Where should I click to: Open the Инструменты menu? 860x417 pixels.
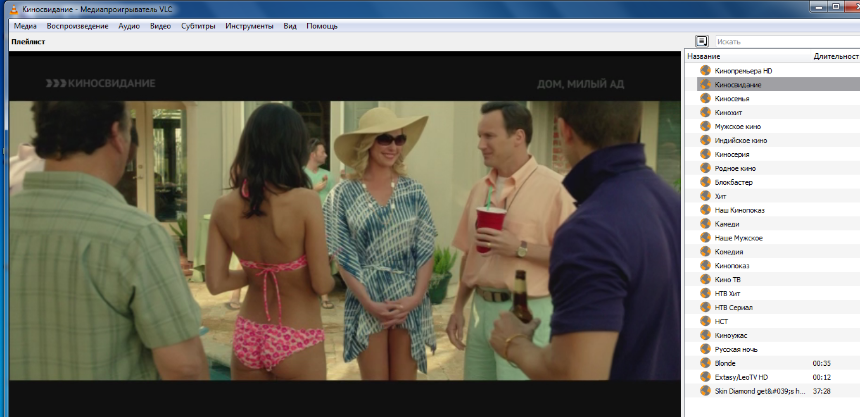pos(249,26)
